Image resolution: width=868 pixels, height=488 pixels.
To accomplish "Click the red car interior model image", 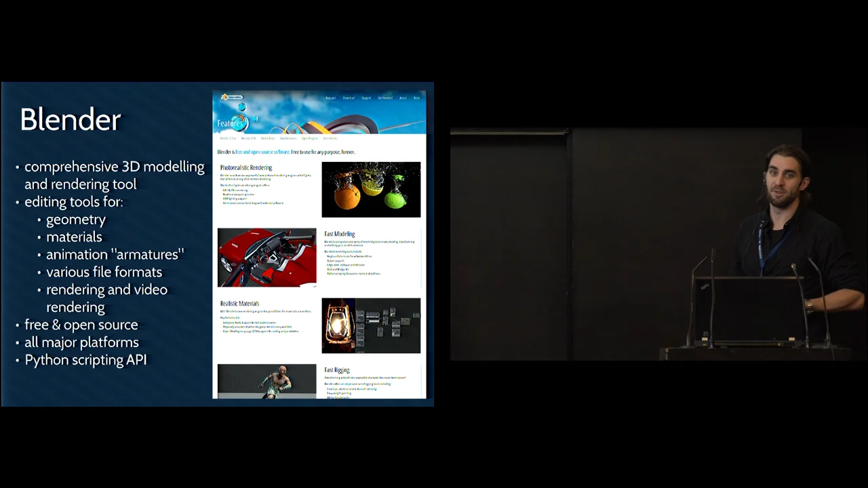I will pos(267,258).
